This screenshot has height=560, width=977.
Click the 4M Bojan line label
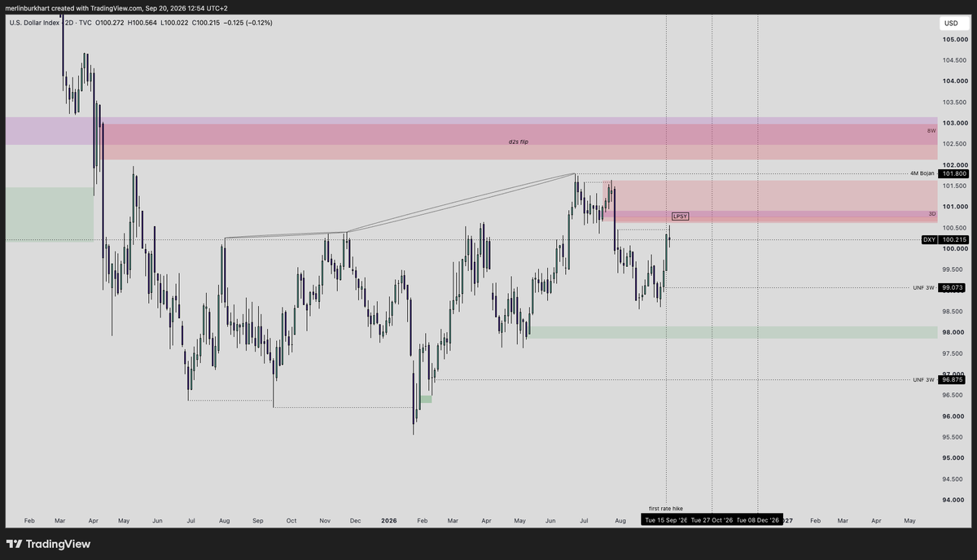[x=922, y=174]
